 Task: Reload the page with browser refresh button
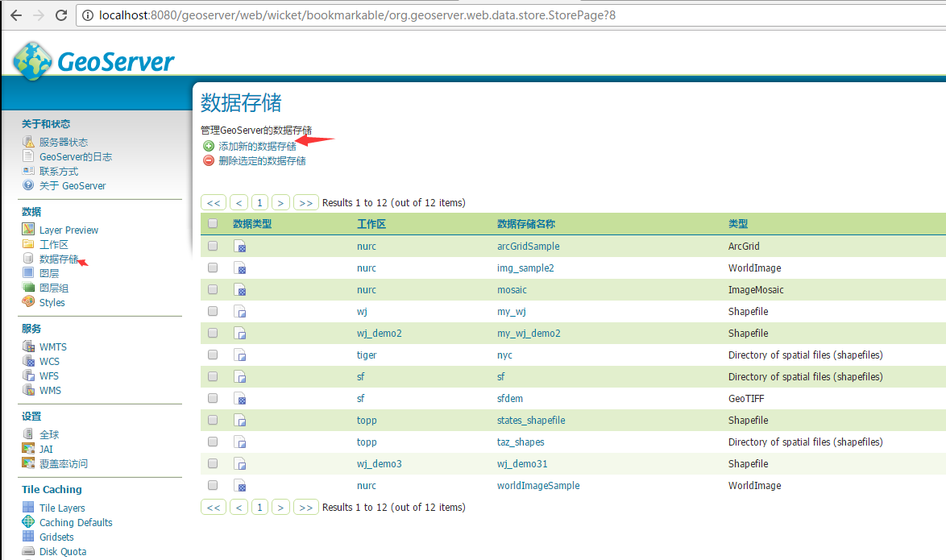[x=61, y=15]
